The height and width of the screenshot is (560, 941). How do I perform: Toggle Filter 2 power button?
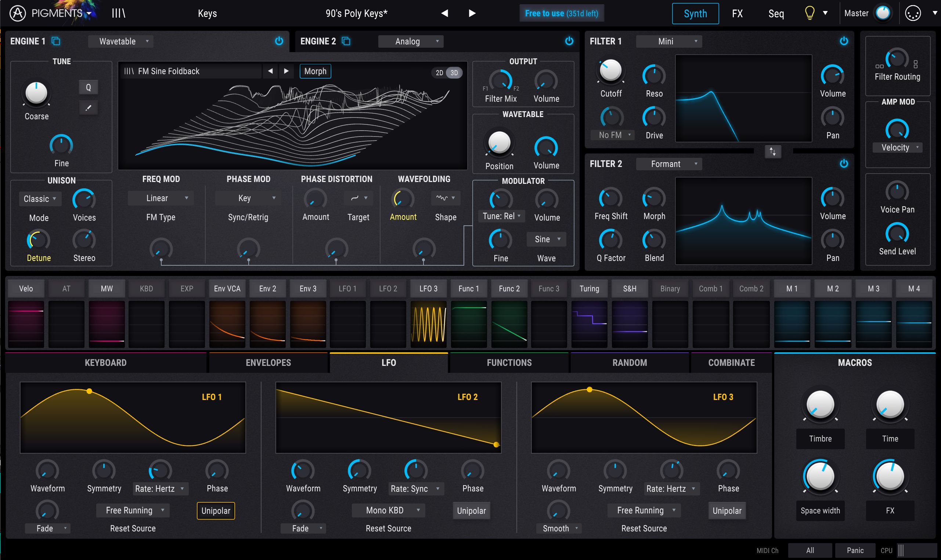pos(844,163)
